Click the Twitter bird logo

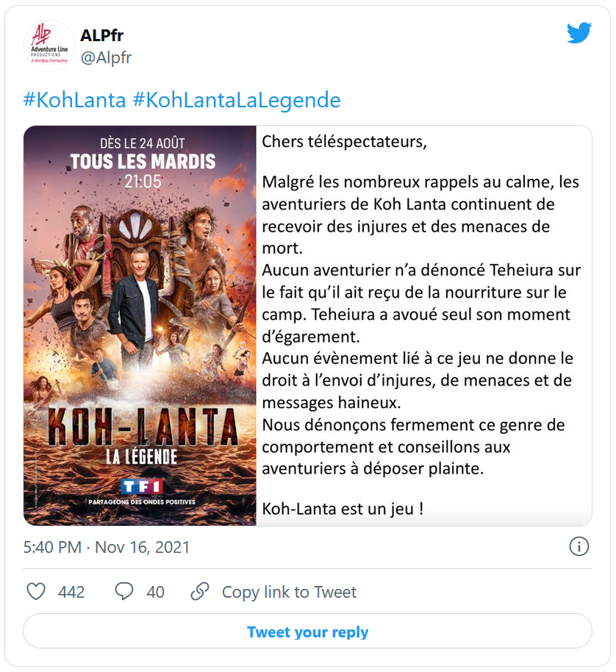579,33
